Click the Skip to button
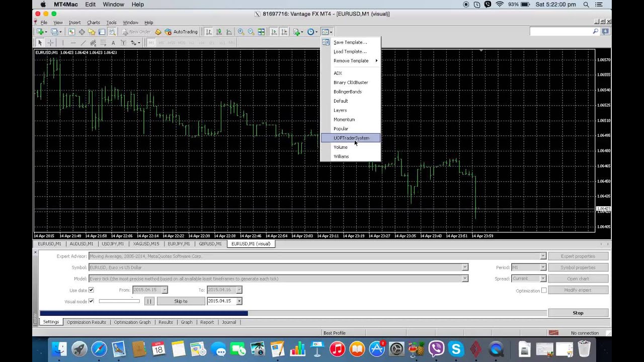 181,301
